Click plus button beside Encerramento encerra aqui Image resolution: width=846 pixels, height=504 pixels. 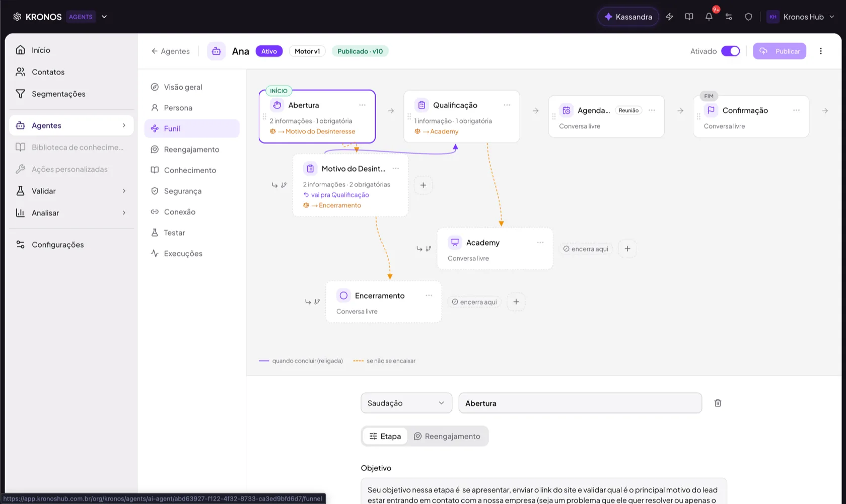[516, 302]
